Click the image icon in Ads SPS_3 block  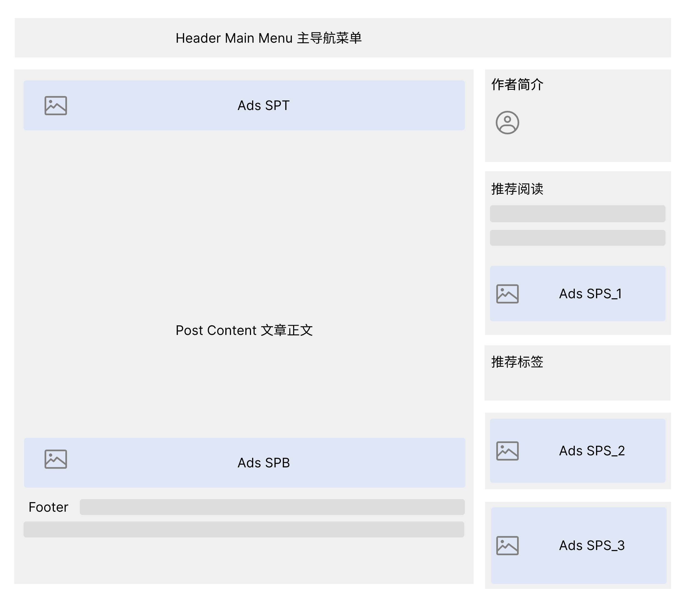click(507, 546)
